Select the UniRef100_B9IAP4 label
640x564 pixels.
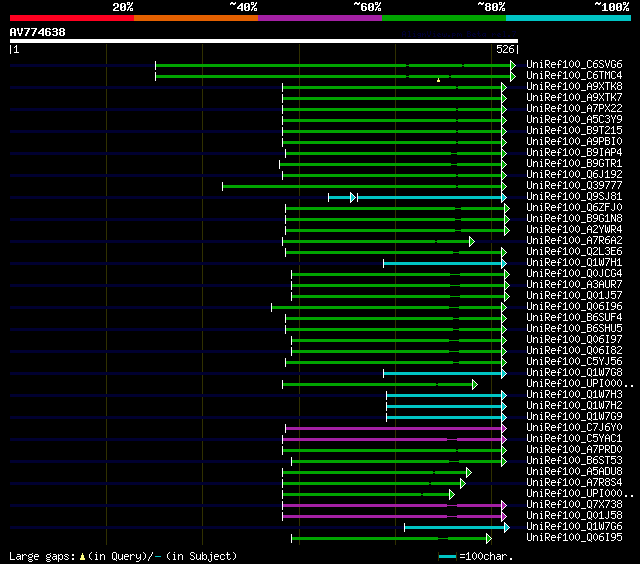click(x=574, y=153)
